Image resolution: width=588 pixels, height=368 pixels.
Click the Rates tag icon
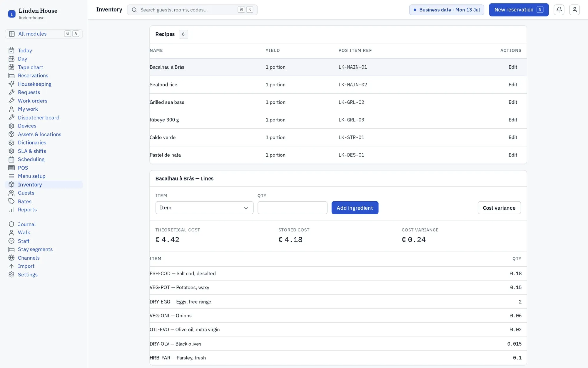click(11, 201)
